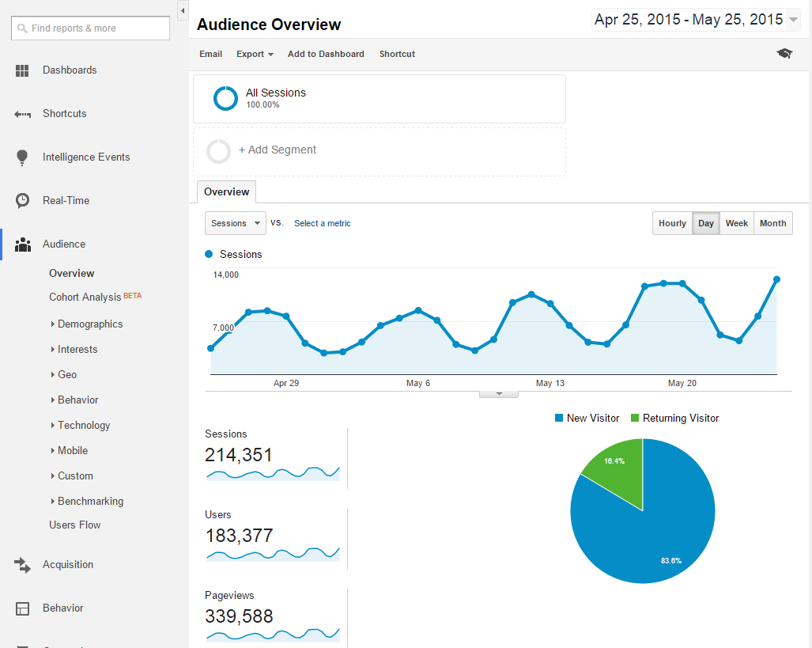Expand the annotations drawer below the chart
Image resolution: width=812 pixels, height=648 pixels.
(x=499, y=394)
